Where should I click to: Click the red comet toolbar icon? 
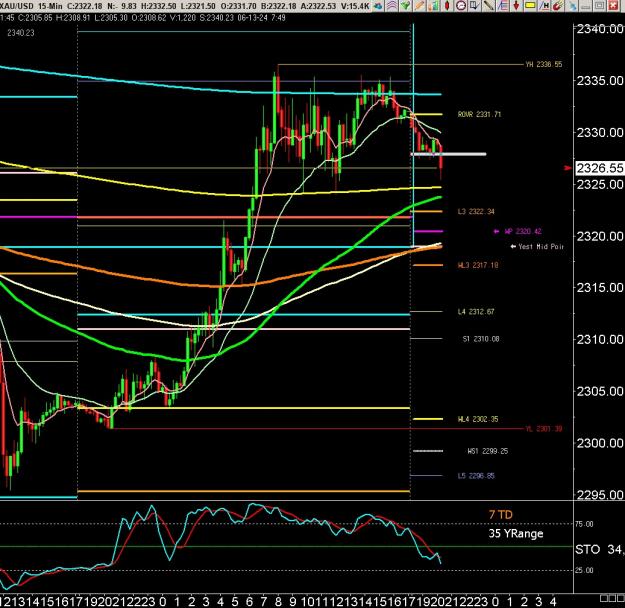(x=558, y=6)
